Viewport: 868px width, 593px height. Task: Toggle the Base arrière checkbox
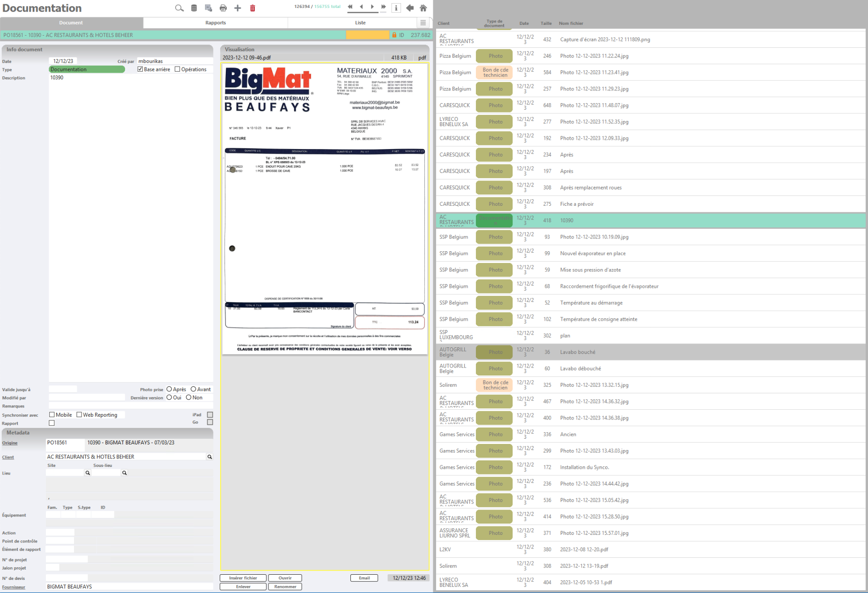click(x=140, y=69)
